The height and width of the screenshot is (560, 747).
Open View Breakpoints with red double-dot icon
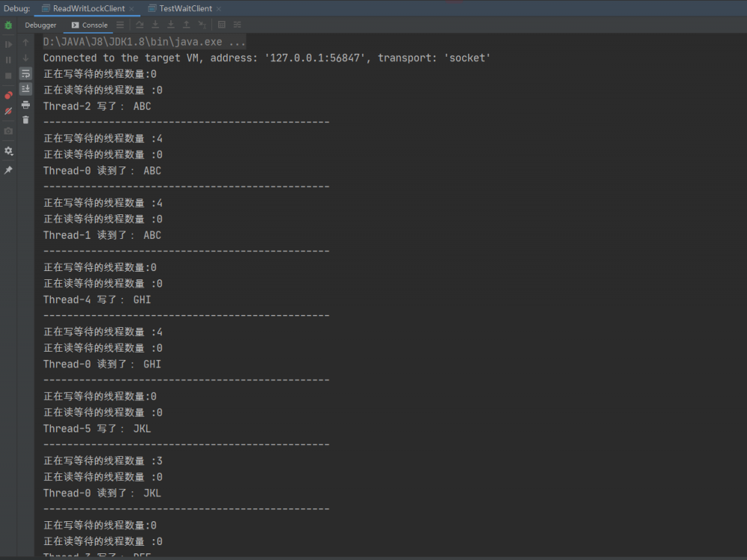click(x=8, y=96)
